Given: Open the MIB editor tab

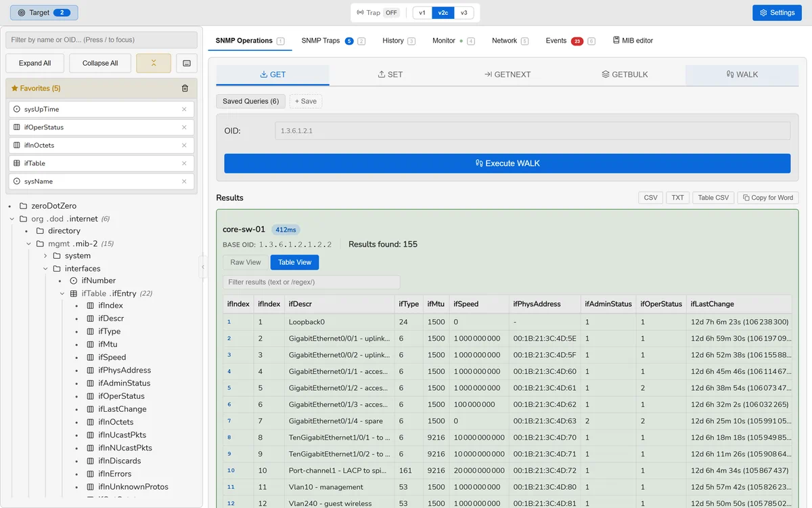Looking at the screenshot, I should pos(633,41).
